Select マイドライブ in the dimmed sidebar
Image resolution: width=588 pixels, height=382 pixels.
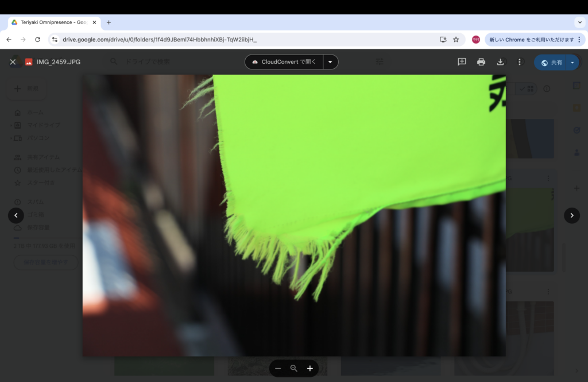(x=45, y=126)
